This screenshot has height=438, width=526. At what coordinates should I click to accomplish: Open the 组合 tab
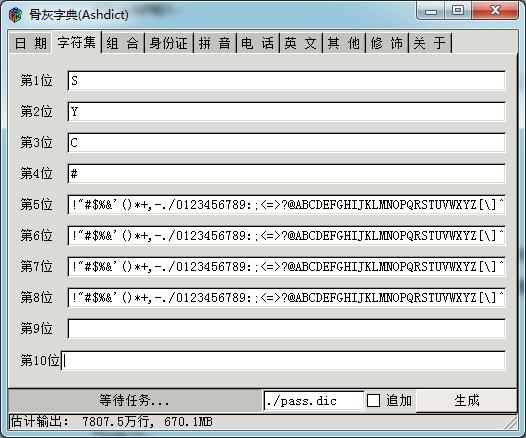click(123, 43)
